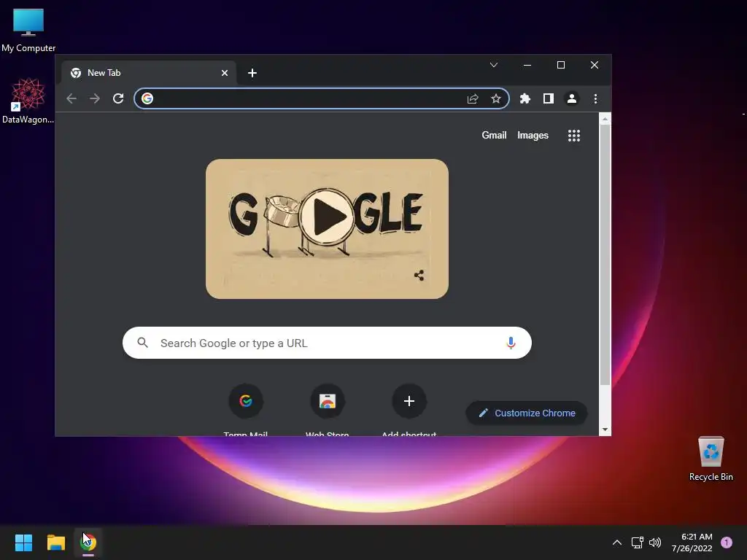Click the Chrome taskbar icon
The height and width of the screenshot is (560, 747).
pyautogui.click(x=88, y=542)
